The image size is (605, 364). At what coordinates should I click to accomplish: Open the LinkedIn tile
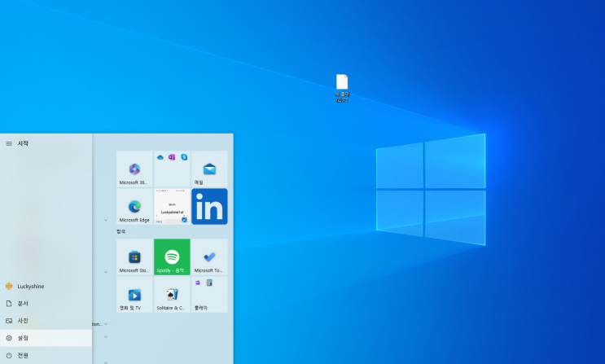[209, 207]
